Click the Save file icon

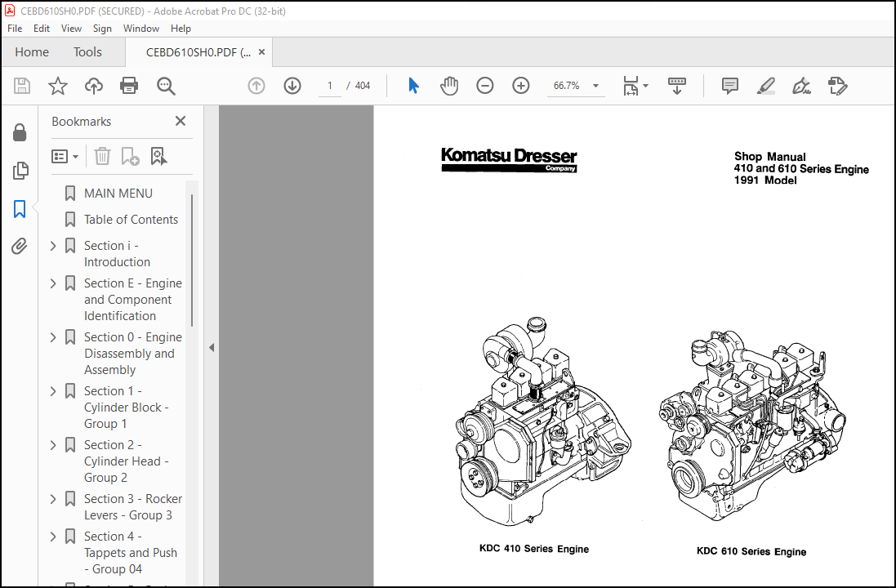click(x=22, y=86)
